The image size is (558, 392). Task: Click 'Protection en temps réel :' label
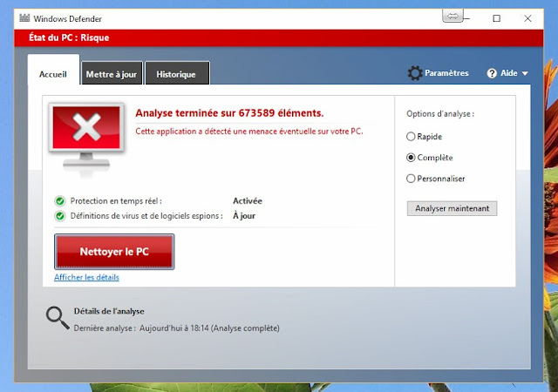coord(116,201)
